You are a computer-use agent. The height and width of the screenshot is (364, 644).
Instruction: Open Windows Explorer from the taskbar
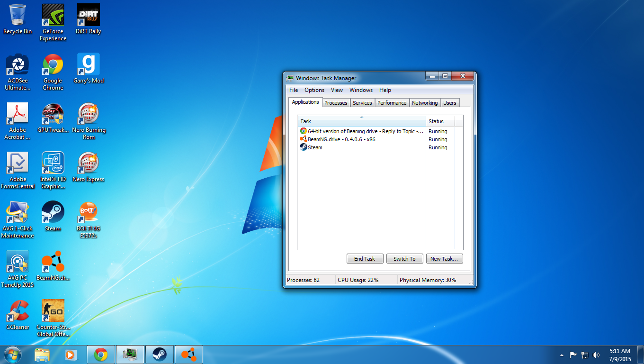[42, 355]
